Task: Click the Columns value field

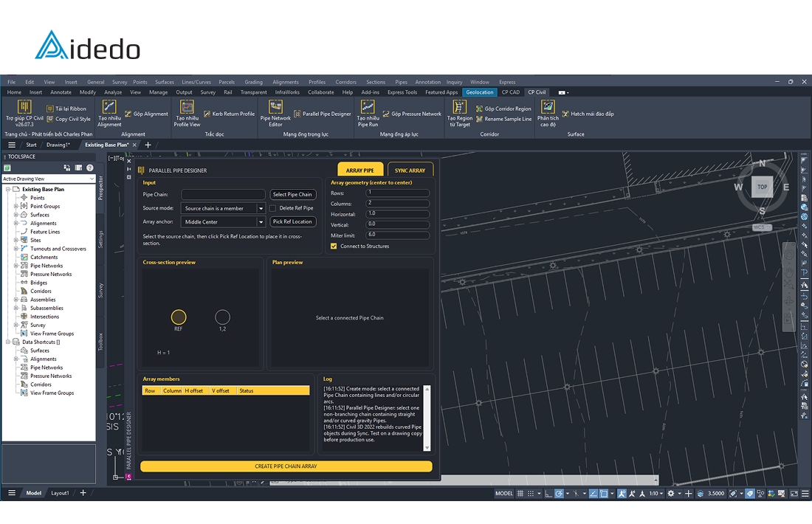Action: (x=397, y=204)
